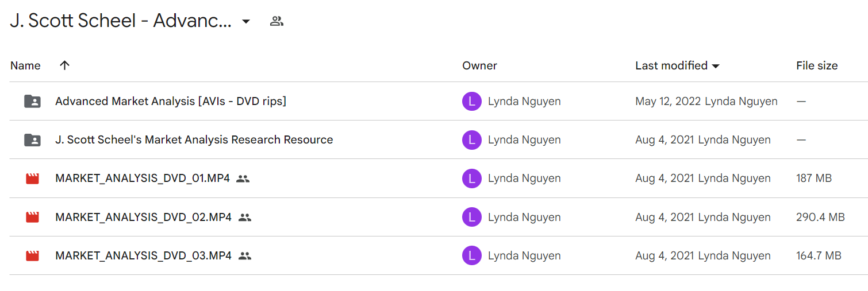Click J. Scott Scheel's Research Resource folder icon
868x291 pixels.
click(32, 140)
